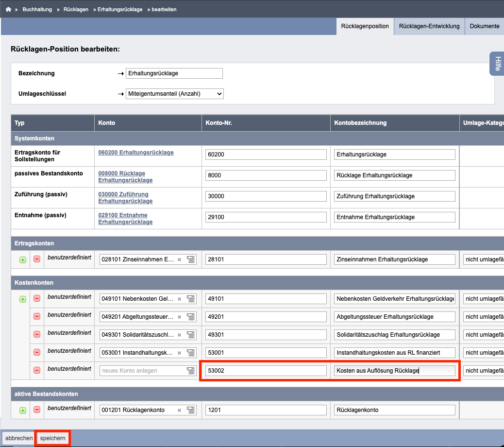Viewport: 504px width, 447px height.
Task: Remove the Abgeltungssteuer row
Action: pos(37,316)
